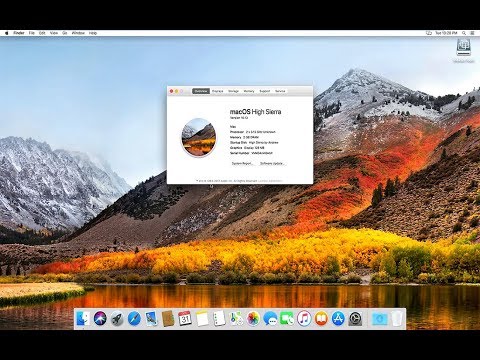Viewport: 480px width, 360px height.
Task: Click the System Report button
Action: pyautogui.click(x=243, y=164)
